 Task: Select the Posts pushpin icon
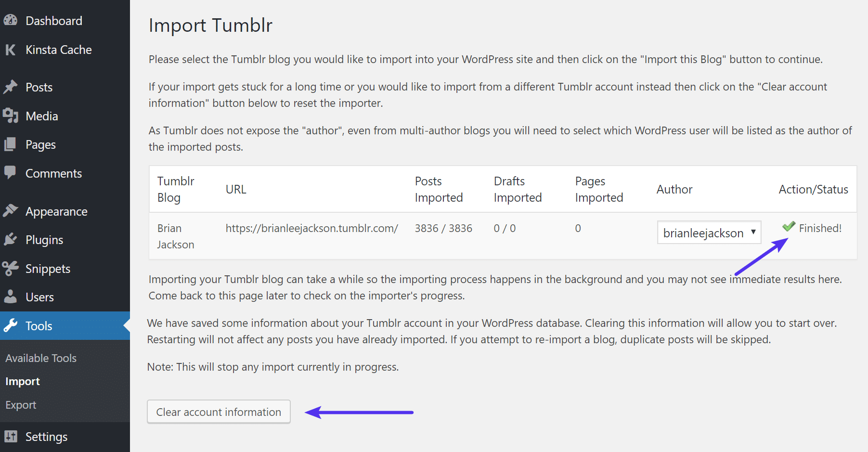(11, 87)
